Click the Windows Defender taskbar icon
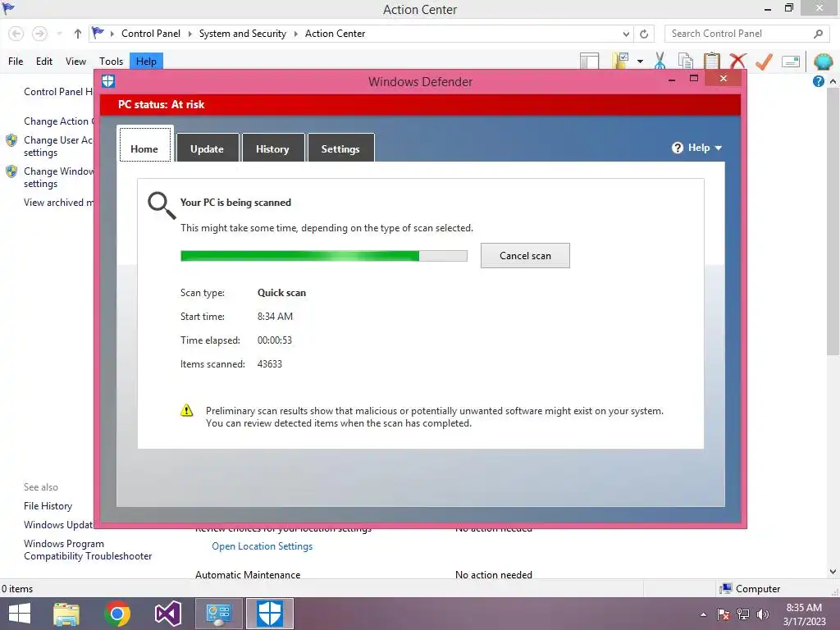Viewport: 840px width, 630px height. coord(269,614)
